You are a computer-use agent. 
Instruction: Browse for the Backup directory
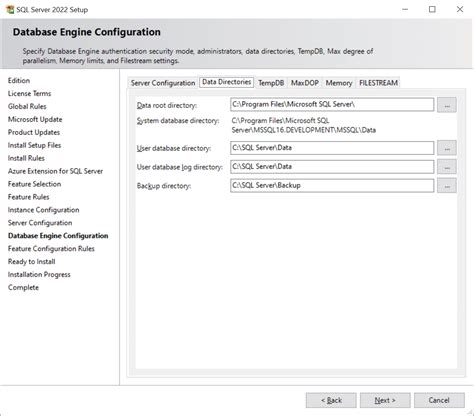tap(447, 186)
